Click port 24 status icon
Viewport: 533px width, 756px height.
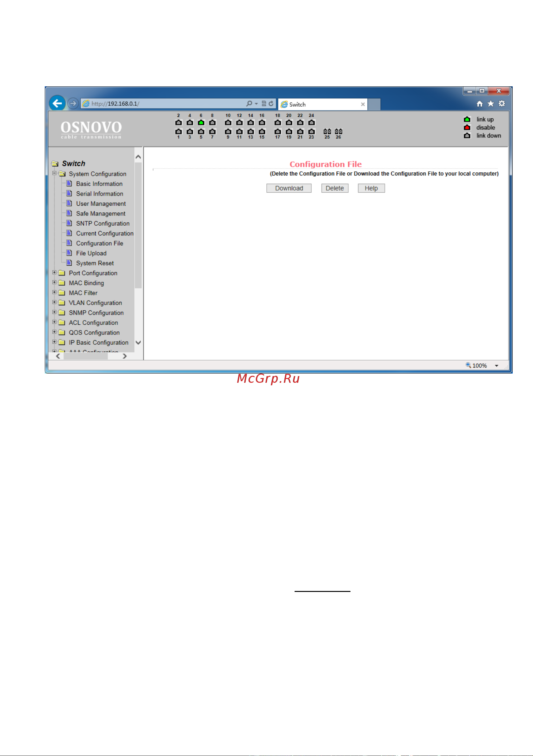pyautogui.click(x=311, y=123)
